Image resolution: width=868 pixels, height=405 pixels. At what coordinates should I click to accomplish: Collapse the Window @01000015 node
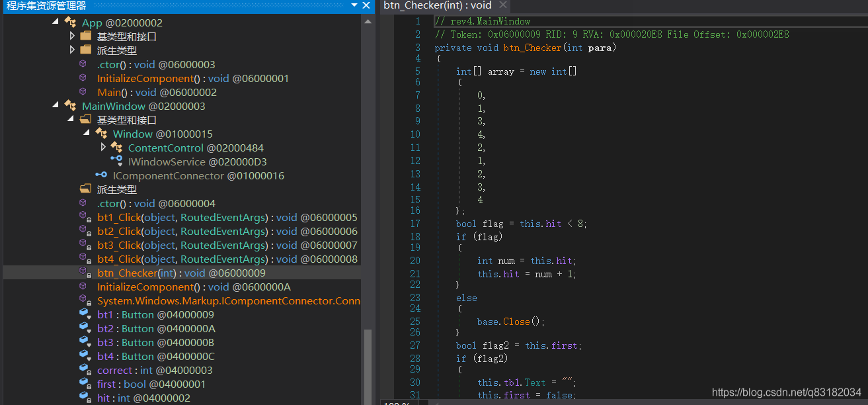click(x=87, y=134)
